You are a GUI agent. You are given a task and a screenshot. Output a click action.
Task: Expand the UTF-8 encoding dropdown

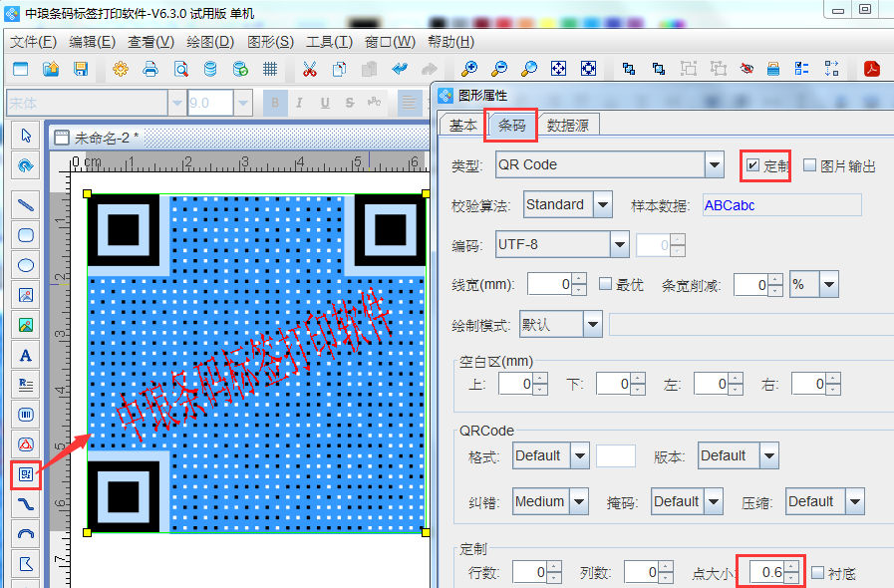pyautogui.click(x=619, y=244)
